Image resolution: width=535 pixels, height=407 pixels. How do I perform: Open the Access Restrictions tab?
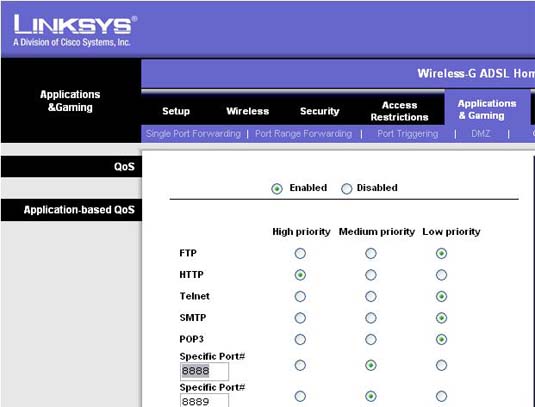[400, 111]
